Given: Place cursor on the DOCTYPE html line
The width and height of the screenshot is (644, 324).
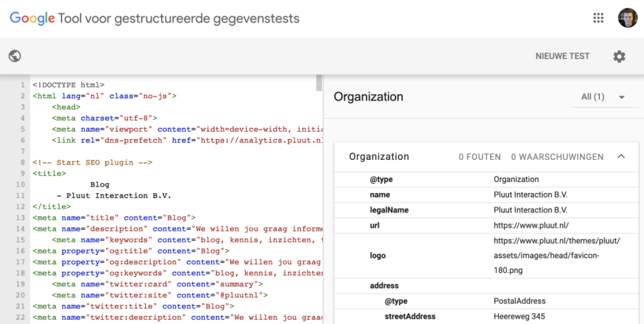Looking at the screenshot, I should click(69, 84).
